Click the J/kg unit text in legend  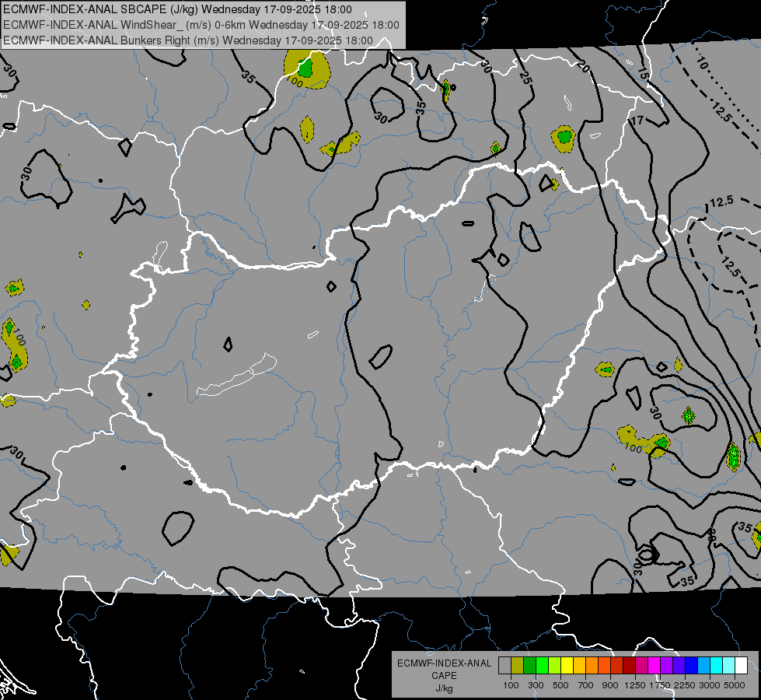444,688
